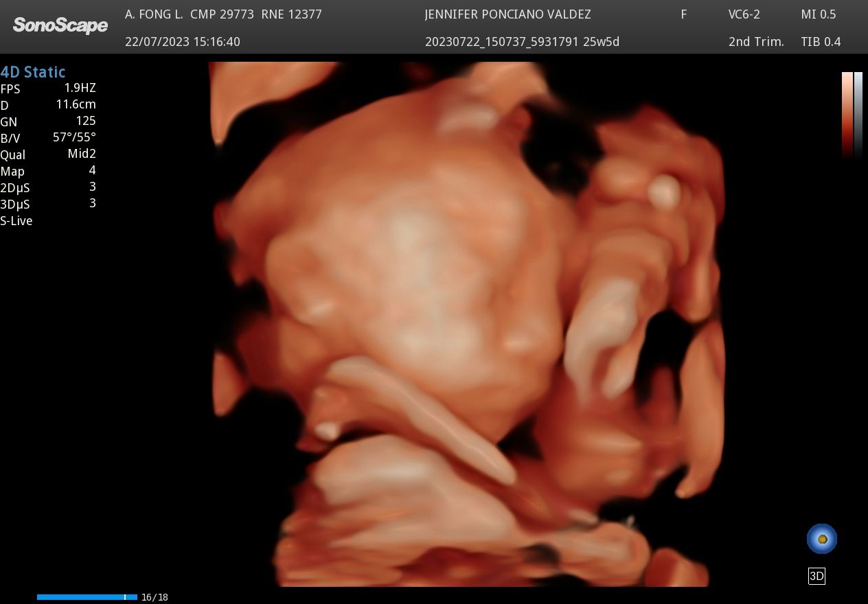Click the FPS 1.9HZ parameter
This screenshot has height=604, width=868.
click(80, 88)
